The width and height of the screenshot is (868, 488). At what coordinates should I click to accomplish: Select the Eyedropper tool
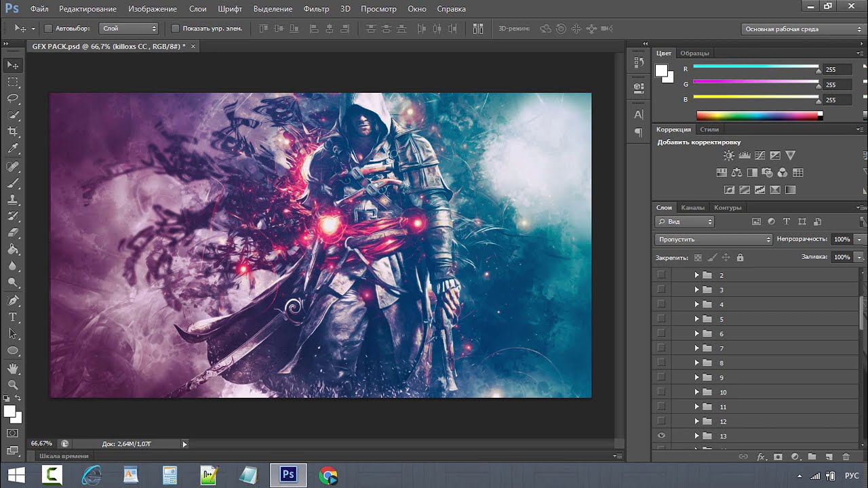pos(13,148)
